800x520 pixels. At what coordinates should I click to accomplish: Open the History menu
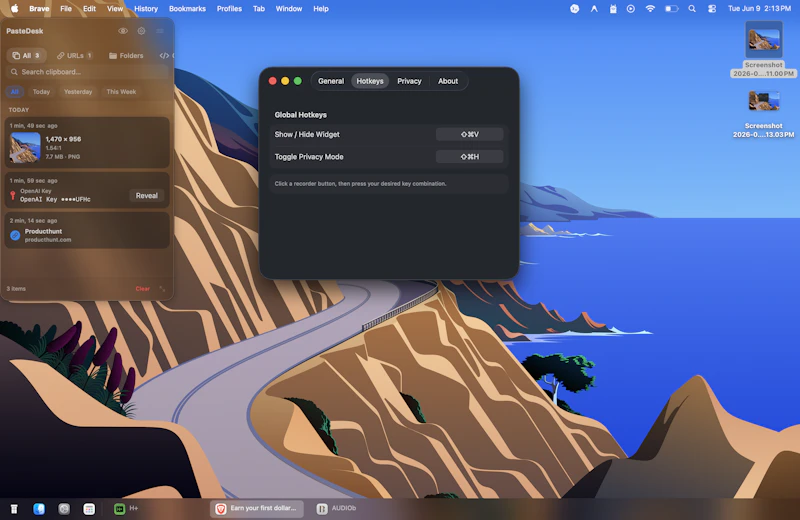[146, 9]
